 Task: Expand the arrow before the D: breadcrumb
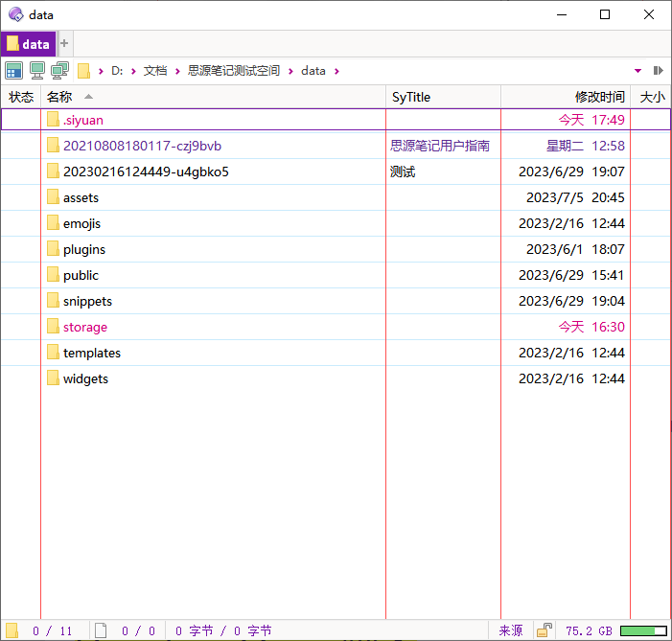pyautogui.click(x=102, y=71)
